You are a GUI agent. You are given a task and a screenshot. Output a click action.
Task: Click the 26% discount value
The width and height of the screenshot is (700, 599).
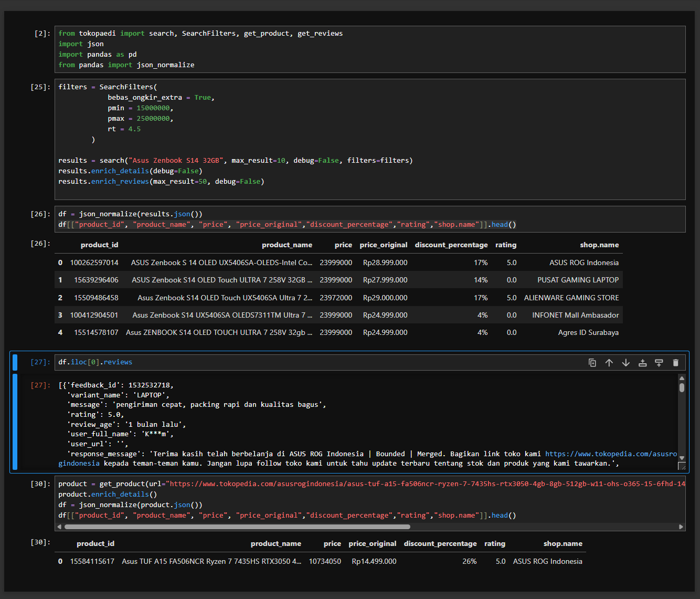pyautogui.click(x=470, y=561)
